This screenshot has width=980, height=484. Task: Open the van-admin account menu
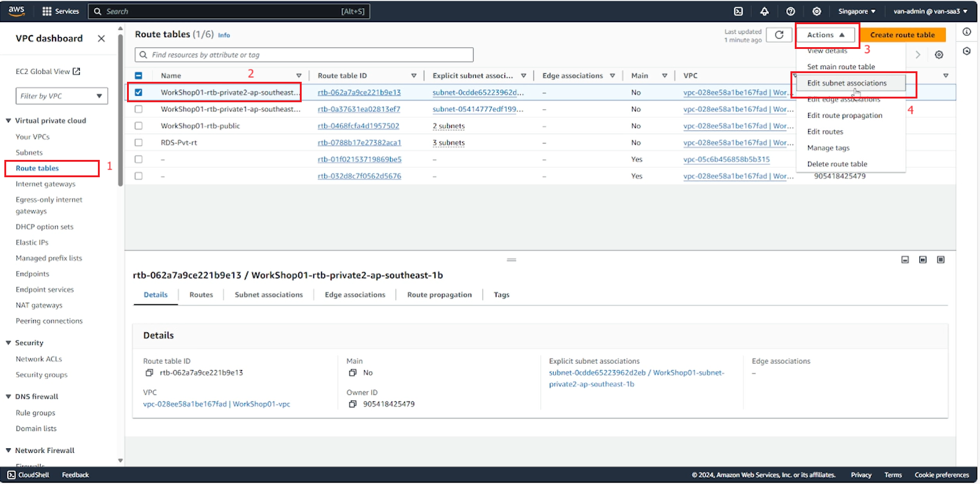tap(930, 11)
